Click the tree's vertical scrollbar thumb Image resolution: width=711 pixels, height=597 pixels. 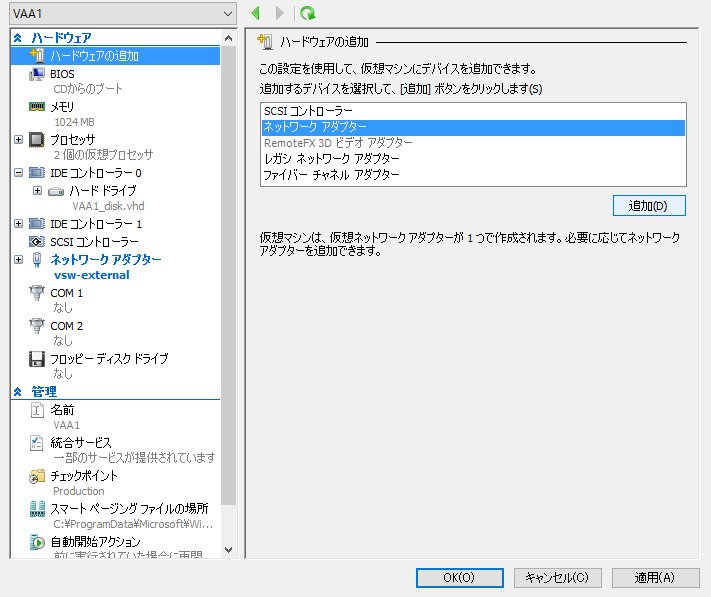coord(229,275)
